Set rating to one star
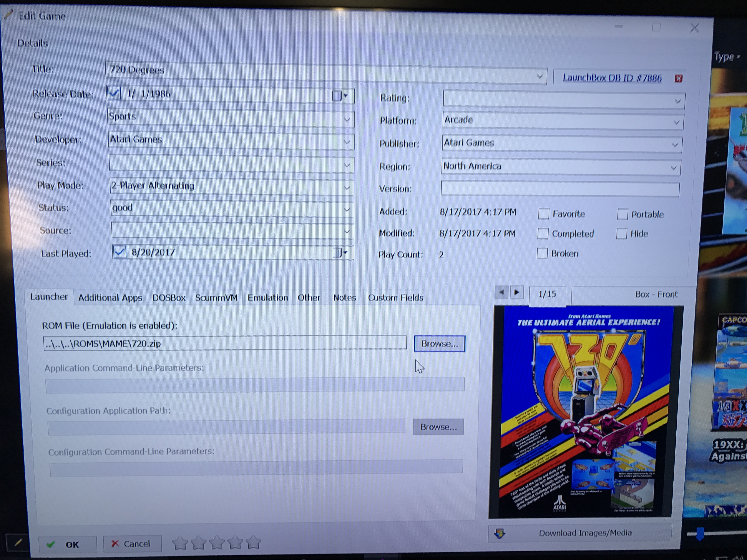 (x=180, y=543)
